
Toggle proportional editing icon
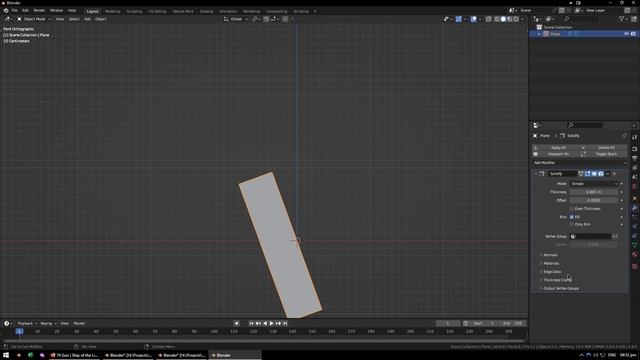click(285, 19)
